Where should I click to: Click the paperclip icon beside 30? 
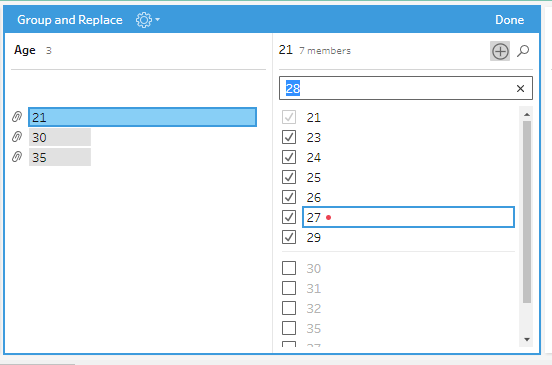17,137
